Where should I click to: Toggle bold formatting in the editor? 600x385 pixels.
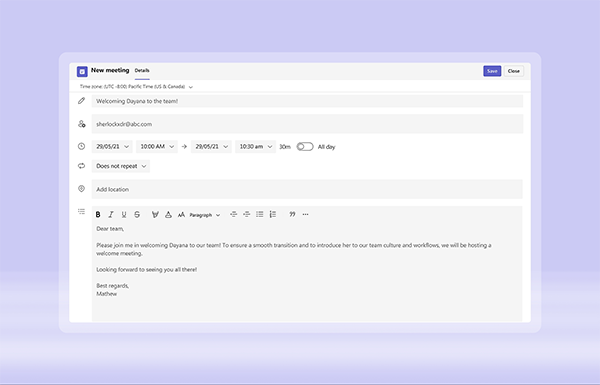coord(98,215)
